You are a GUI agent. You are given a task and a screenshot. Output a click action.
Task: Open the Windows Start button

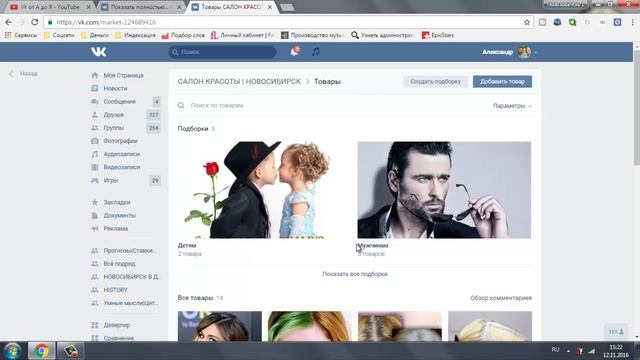13,351
